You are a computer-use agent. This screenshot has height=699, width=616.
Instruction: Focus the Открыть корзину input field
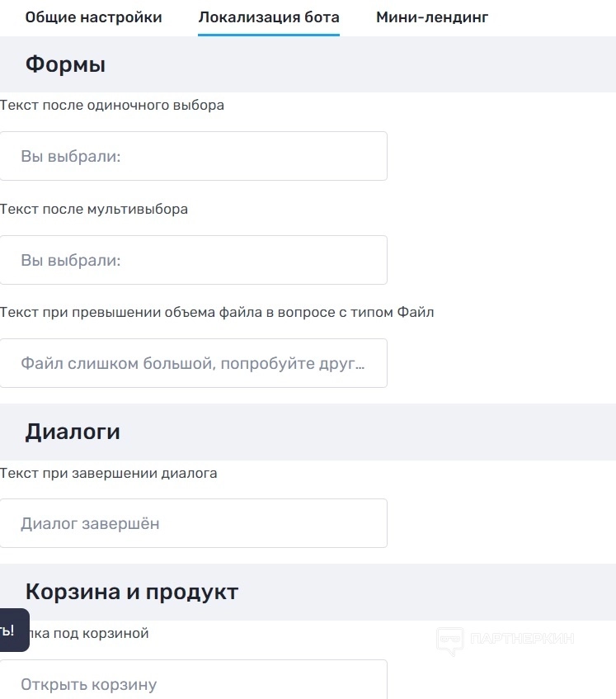coord(193,683)
